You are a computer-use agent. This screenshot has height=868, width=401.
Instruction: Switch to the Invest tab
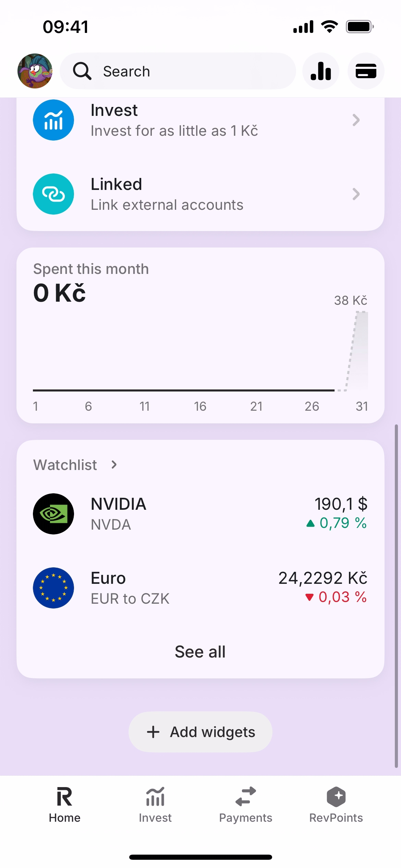pos(155,804)
